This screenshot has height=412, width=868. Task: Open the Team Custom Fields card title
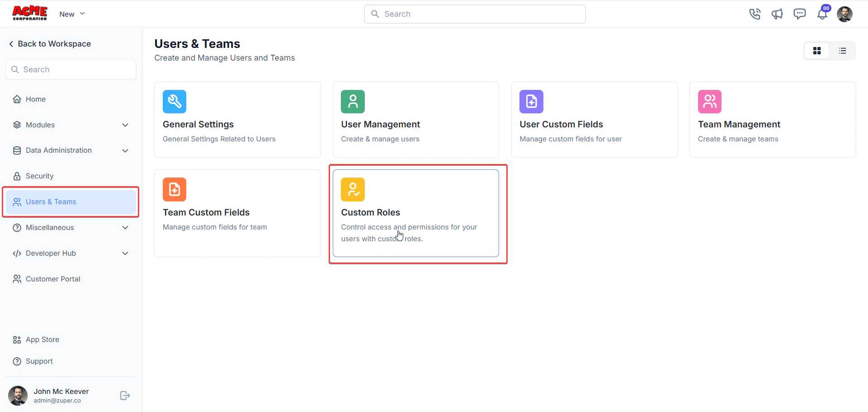click(206, 212)
